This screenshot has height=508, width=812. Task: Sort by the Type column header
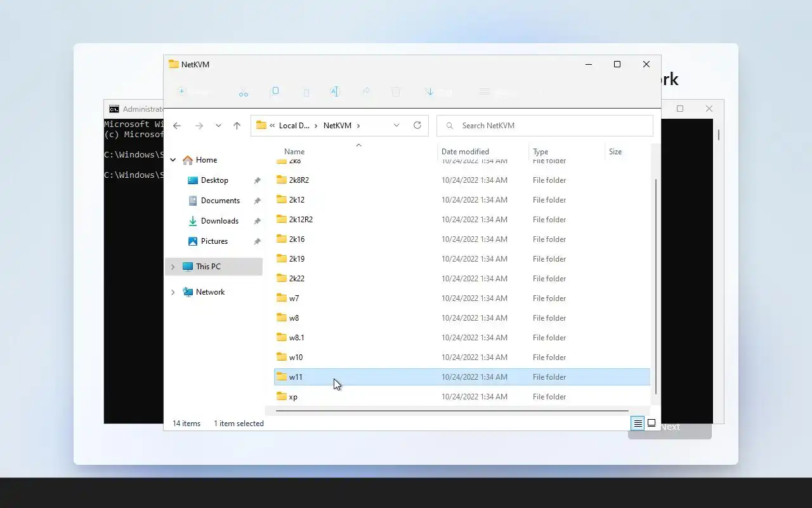tap(540, 152)
